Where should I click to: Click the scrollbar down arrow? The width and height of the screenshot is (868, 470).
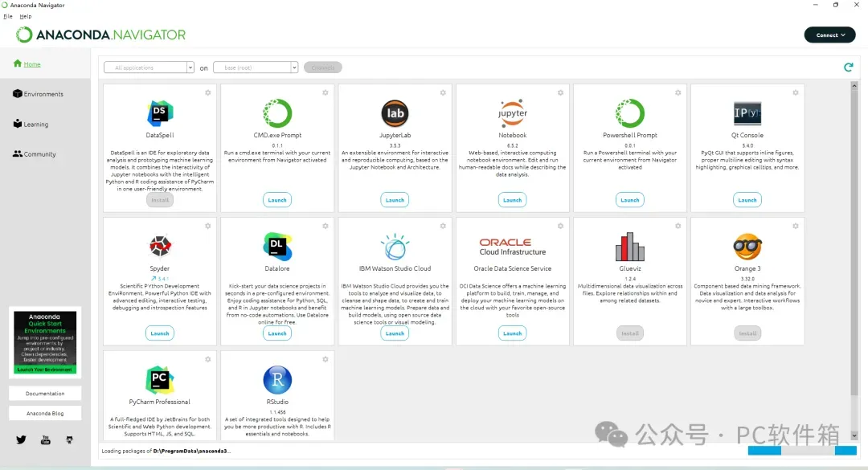coord(854,435)
